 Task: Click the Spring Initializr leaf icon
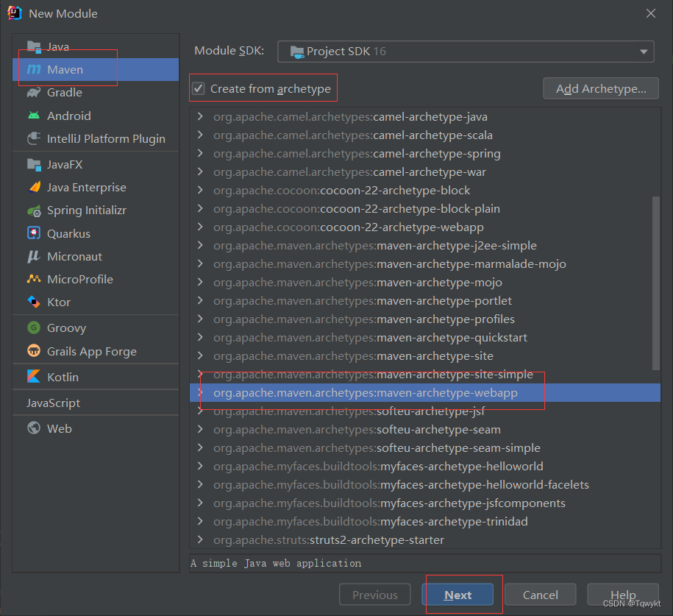click(x=34, y=210)
